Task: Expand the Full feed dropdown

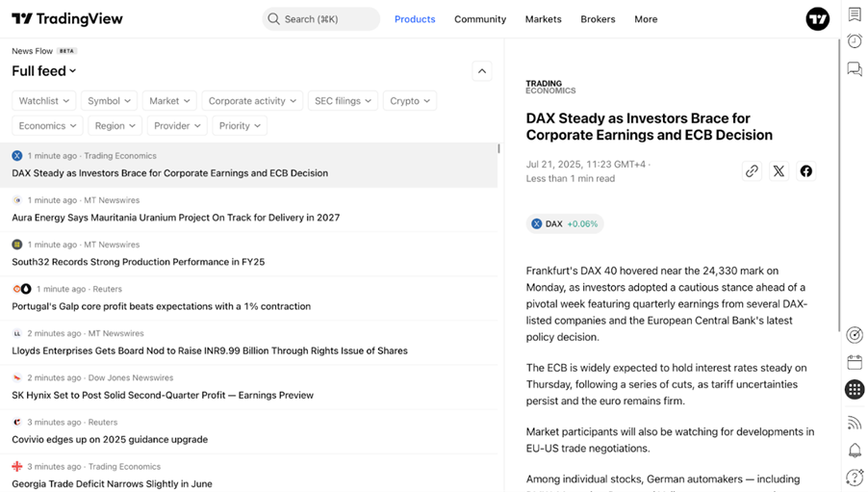Action: click(43, 71)
